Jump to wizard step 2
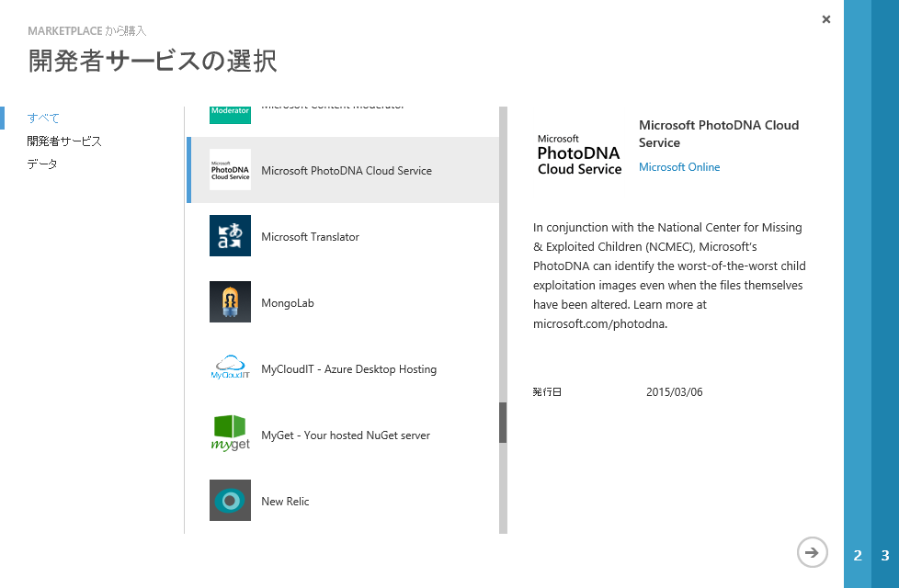Screen dimensions: 899x588 858,555
